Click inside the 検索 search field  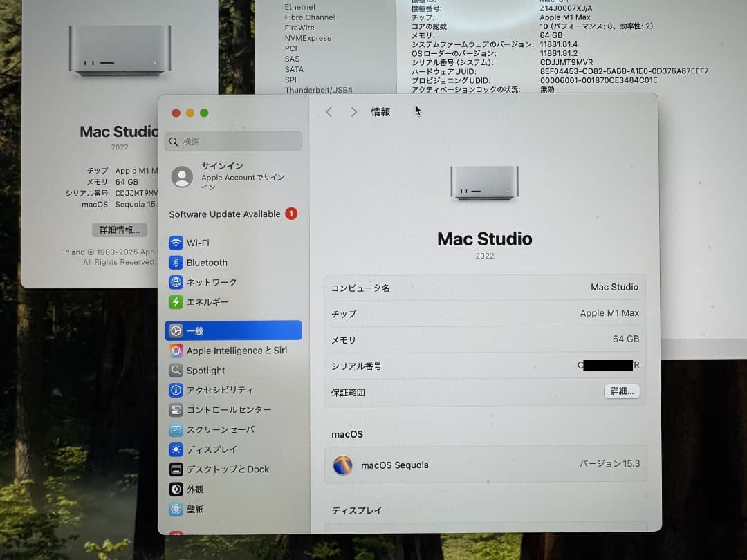(233, 141)
